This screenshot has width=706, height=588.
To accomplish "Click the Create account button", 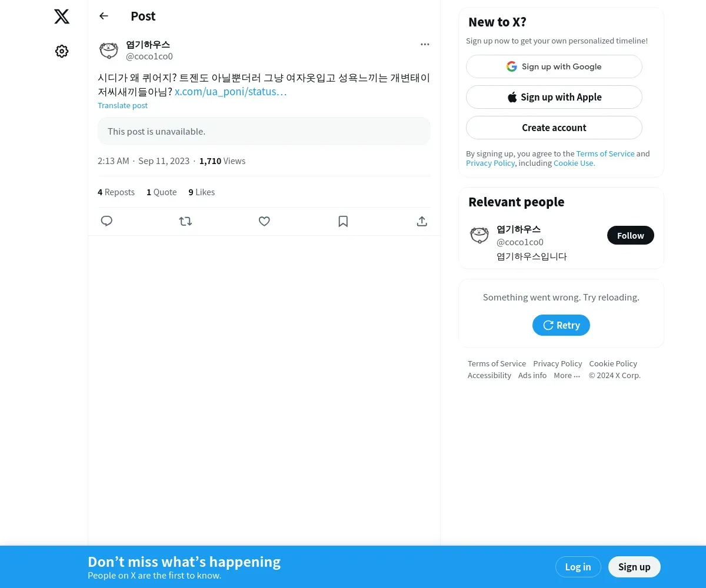I will click(554, 128).
